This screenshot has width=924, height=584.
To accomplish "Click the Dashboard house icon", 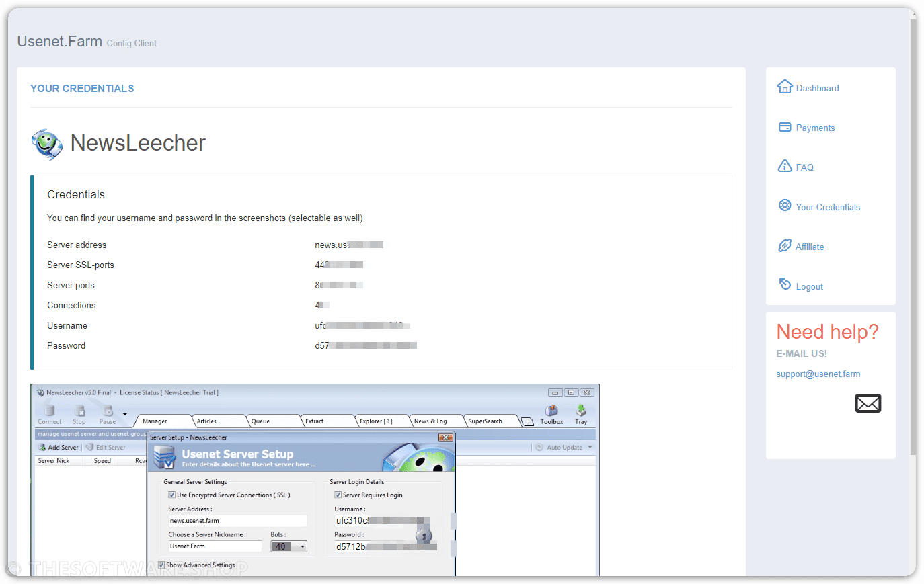I will pos(785,87).
